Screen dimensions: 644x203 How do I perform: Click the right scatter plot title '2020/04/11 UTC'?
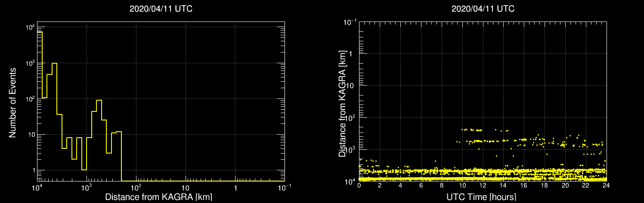click(x=483, y=9)
